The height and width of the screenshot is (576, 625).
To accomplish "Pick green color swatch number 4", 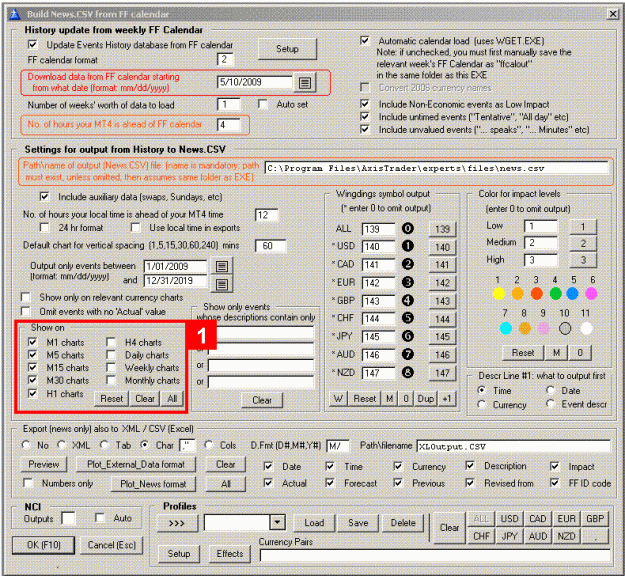I will [555, 294].
